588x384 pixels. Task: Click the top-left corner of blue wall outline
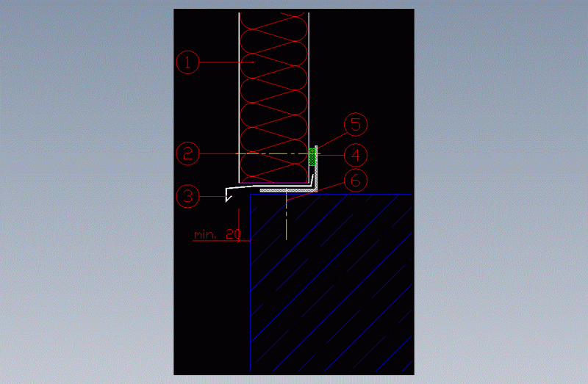point(251,195)
